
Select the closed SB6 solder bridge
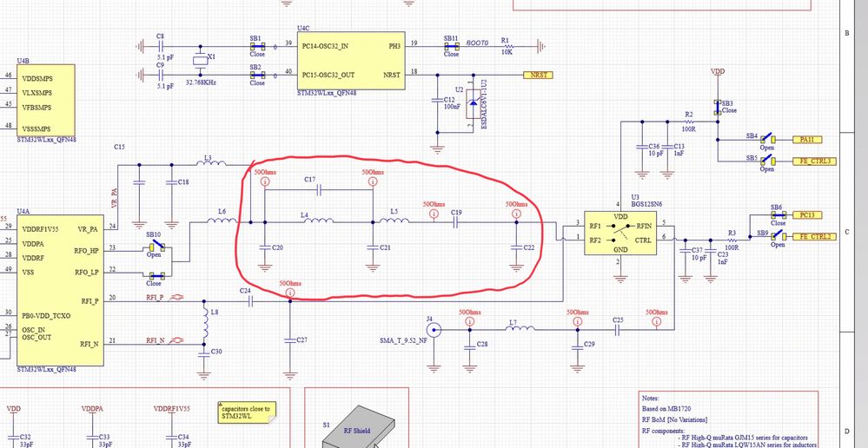click(778, 215)
